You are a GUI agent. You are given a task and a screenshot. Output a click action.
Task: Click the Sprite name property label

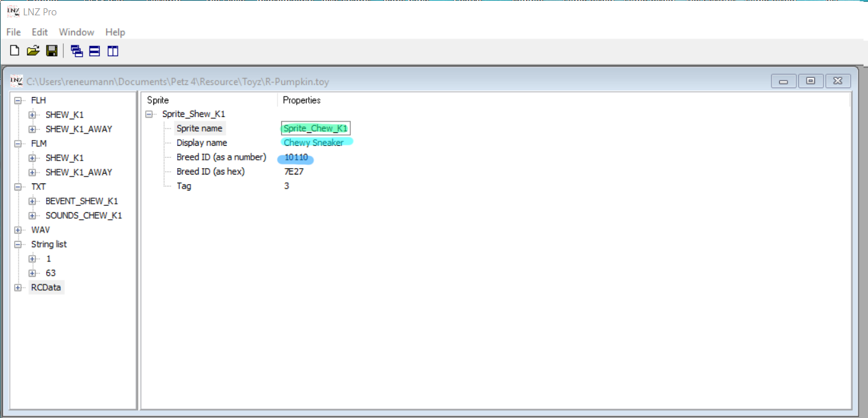tap(199, 128)
